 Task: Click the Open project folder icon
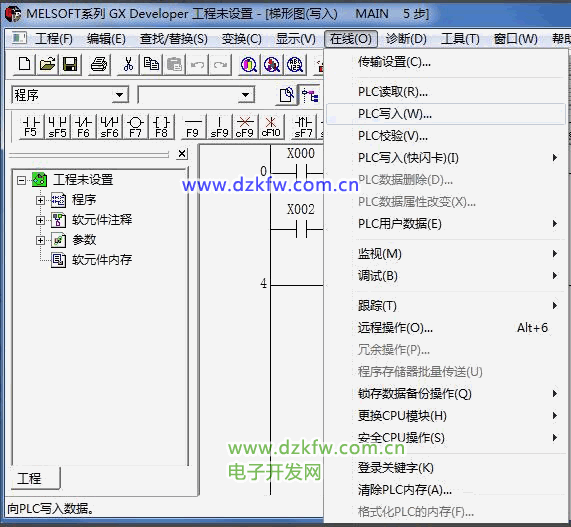point(47,64)
